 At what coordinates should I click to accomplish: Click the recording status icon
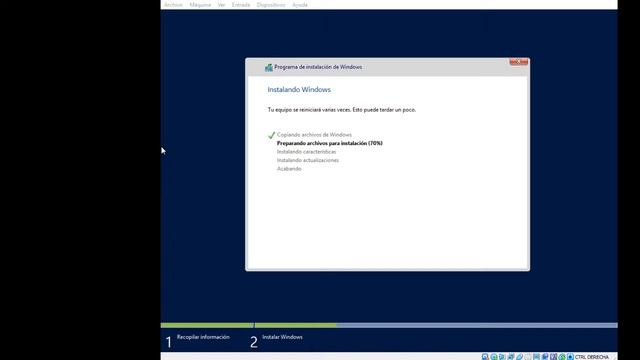coord(544,357)
